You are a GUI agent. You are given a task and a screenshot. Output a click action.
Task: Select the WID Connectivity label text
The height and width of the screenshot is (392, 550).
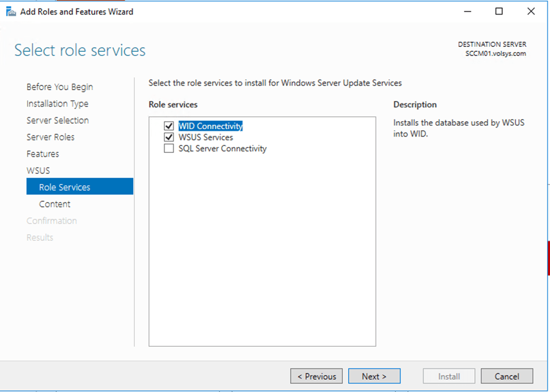click(x=210, y=126)
